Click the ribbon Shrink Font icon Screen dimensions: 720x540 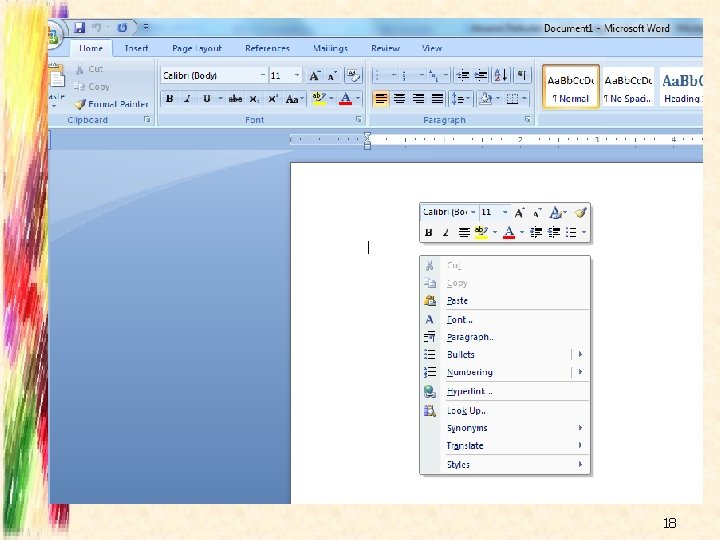click(x=332, y=76)
